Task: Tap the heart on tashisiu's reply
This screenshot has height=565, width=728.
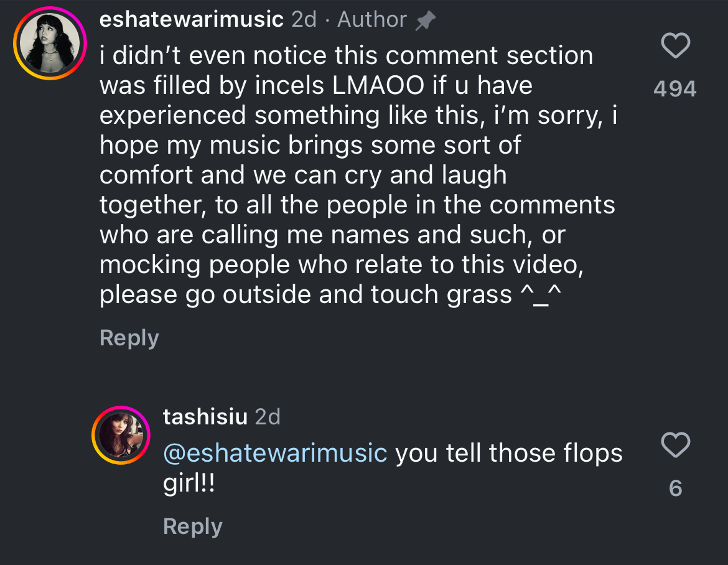Action: tap(675, 446)
